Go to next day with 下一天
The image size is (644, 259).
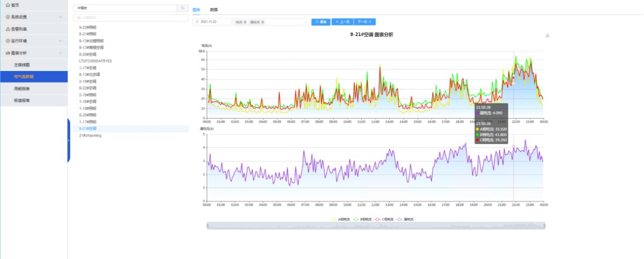click(x=365, y=22)
